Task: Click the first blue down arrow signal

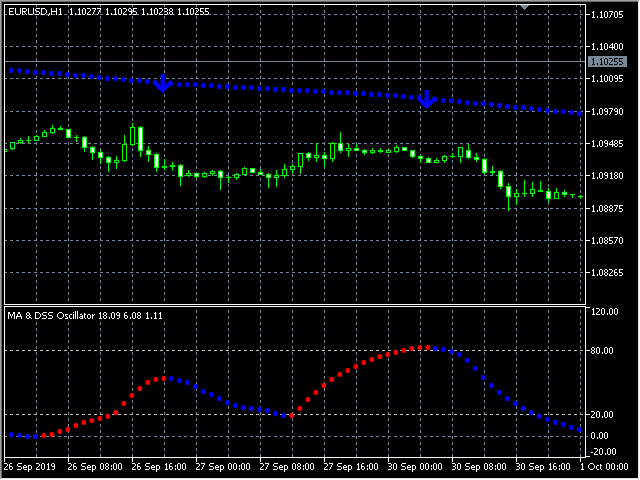Action: (x=162, y=85)
